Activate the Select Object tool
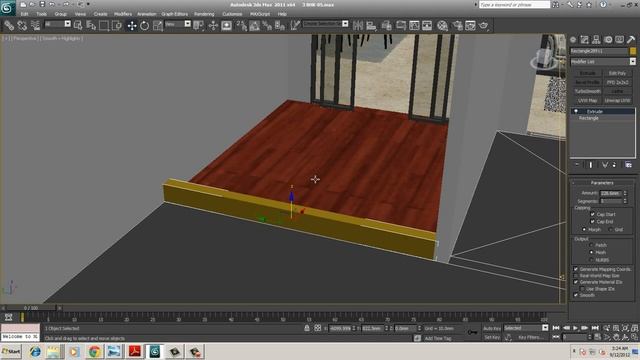This screenshot has height=360, width=640. 78,26
